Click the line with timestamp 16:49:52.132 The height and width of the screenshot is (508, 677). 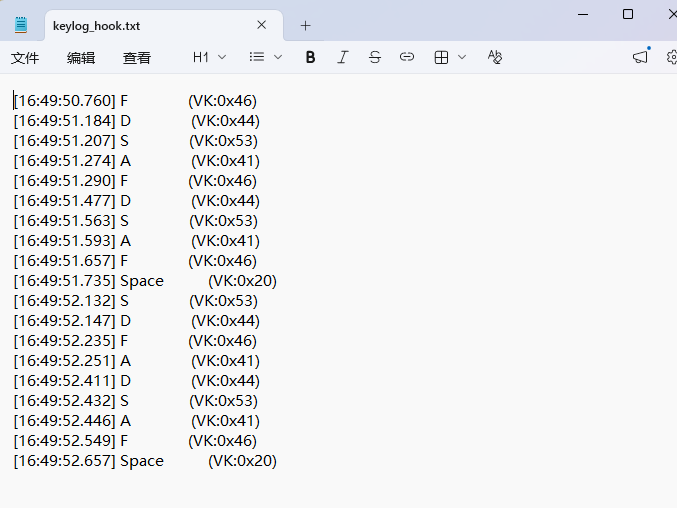[x=136, y=301]
